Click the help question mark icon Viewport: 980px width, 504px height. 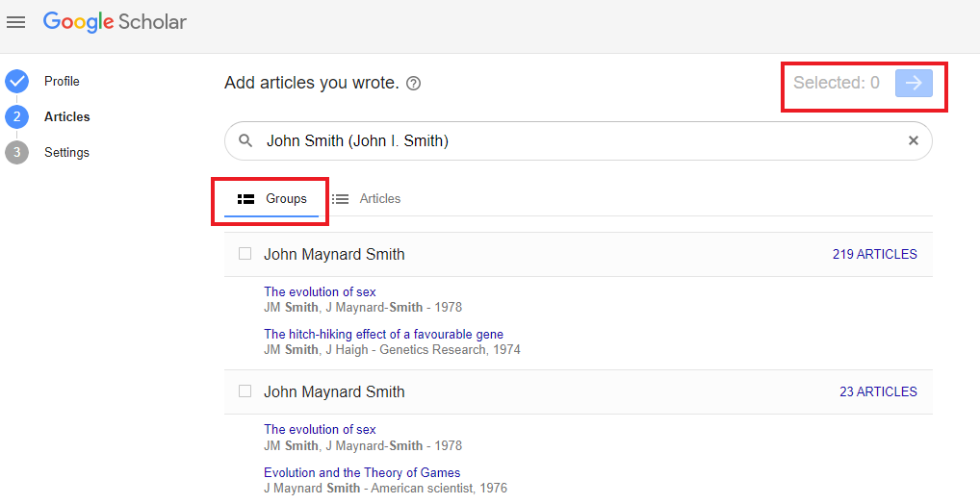[x=413, y=83]
